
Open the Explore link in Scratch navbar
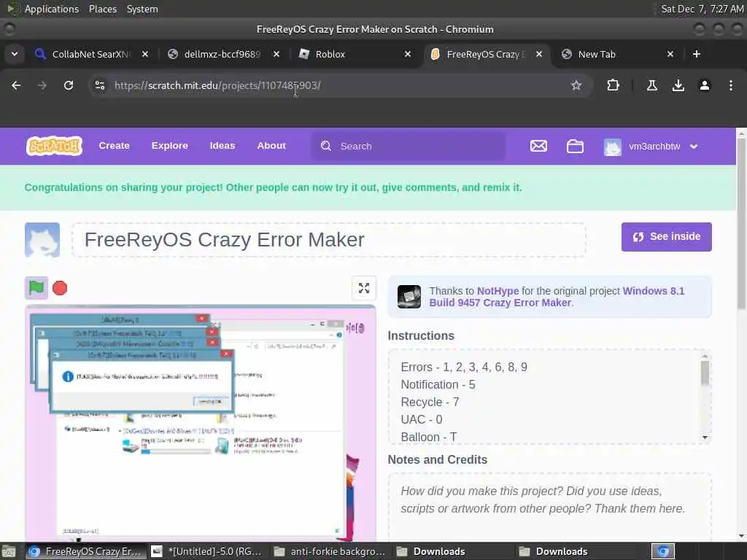(169, 146)
